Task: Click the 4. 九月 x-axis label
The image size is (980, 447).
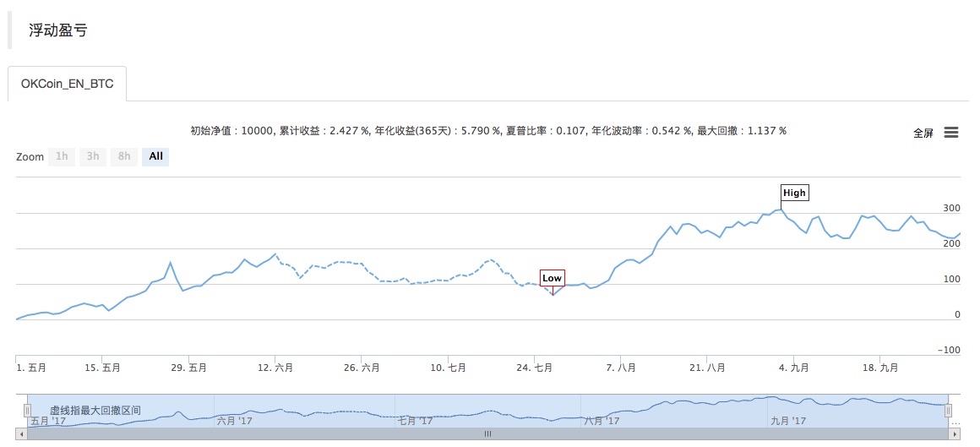Action: [793, 368]
